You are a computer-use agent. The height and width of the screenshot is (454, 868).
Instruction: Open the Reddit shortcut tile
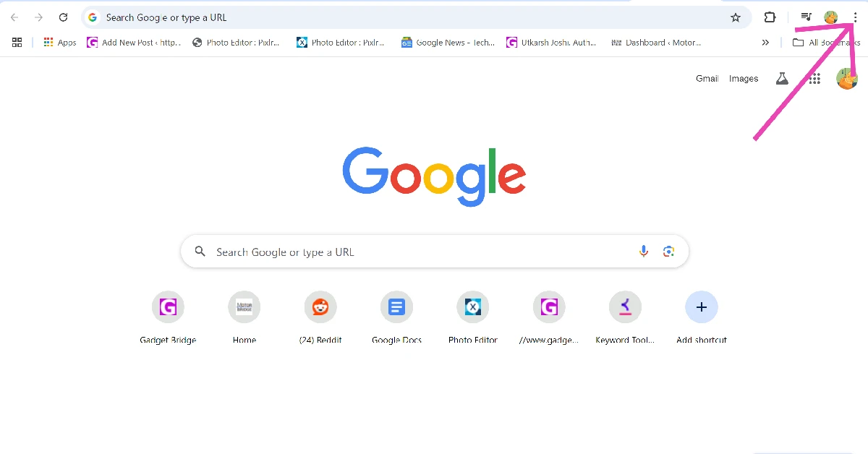click(x=320, y=307)
